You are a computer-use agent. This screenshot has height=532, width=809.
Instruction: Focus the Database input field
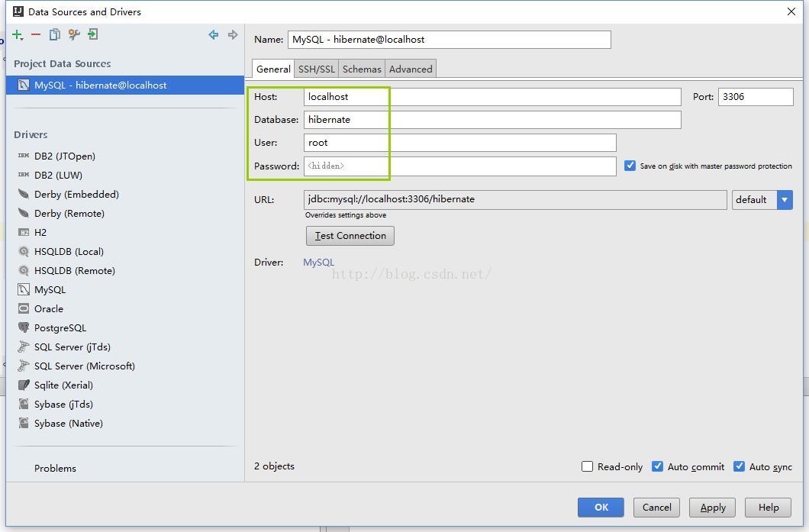(492, 120)
